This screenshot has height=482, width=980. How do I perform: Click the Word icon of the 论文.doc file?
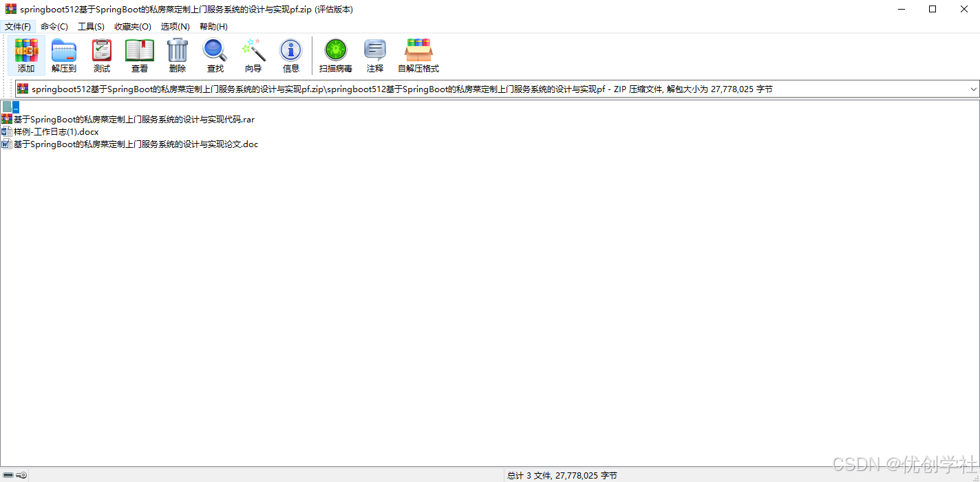click(7, 144)
